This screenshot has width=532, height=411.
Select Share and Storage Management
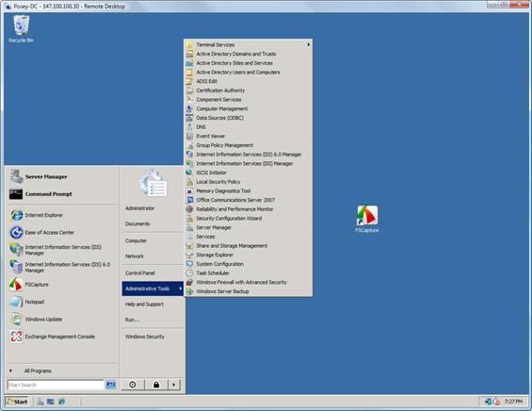tap(248, 246)
